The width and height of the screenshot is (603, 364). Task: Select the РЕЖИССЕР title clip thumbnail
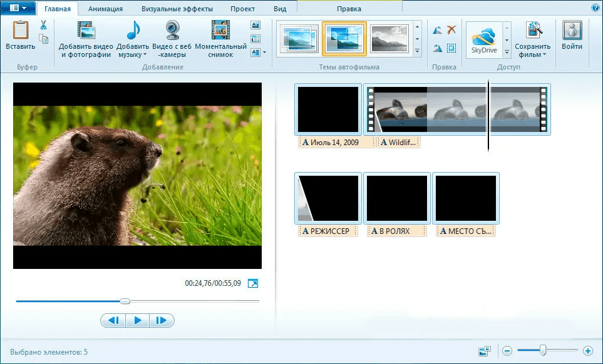pyautogui.click(x=328, y=198)
